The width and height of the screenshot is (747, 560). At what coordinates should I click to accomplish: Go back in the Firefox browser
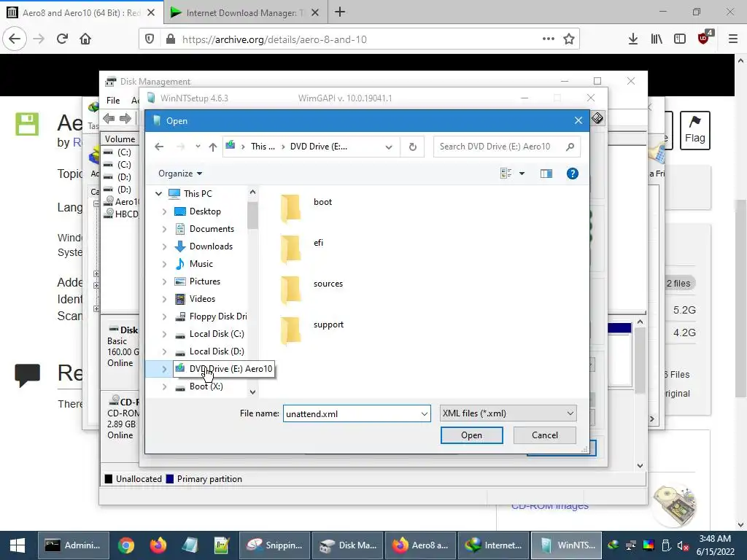pos(15,39)
